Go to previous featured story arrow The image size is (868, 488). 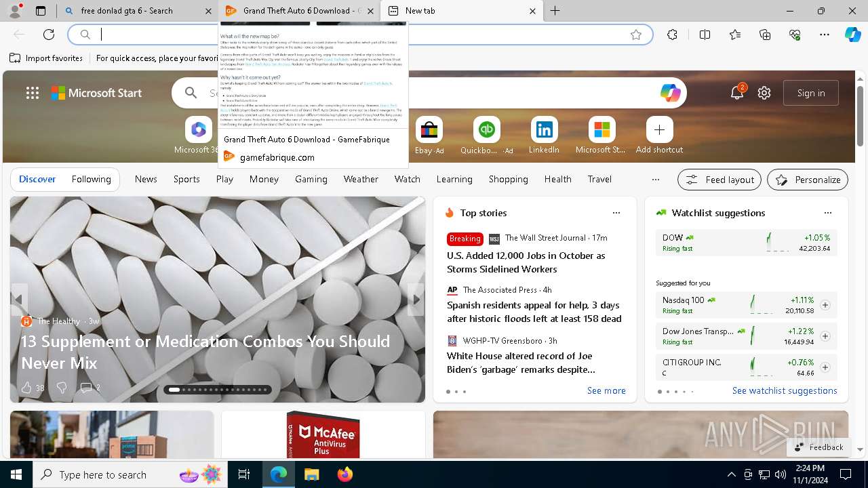(x=19, y=300)
